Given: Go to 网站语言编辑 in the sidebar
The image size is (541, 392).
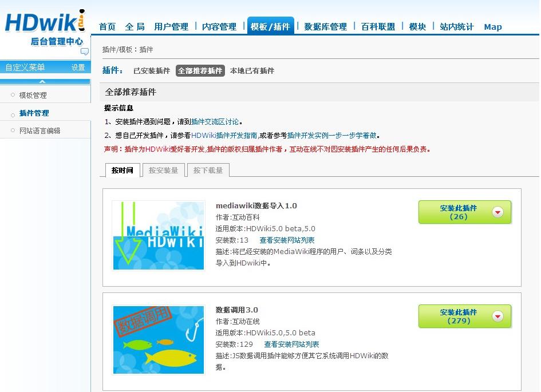Looking at the screenshot, I should point(40,130).
